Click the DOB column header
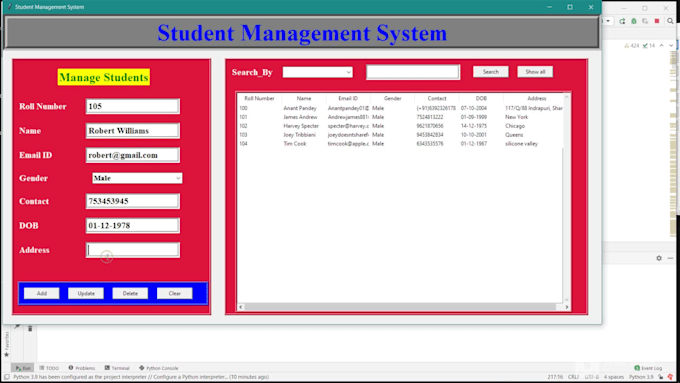 481,98
